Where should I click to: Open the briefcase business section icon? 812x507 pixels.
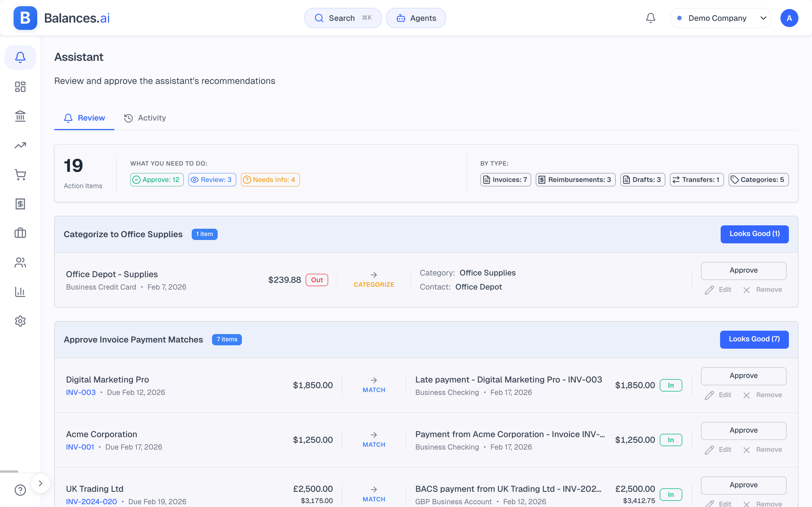coord(20,233)
